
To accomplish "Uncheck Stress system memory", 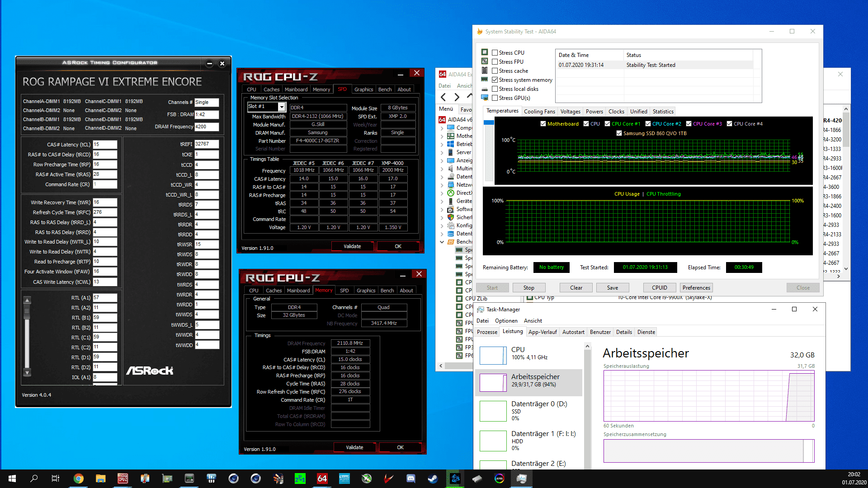I will (x=495, y=80).
